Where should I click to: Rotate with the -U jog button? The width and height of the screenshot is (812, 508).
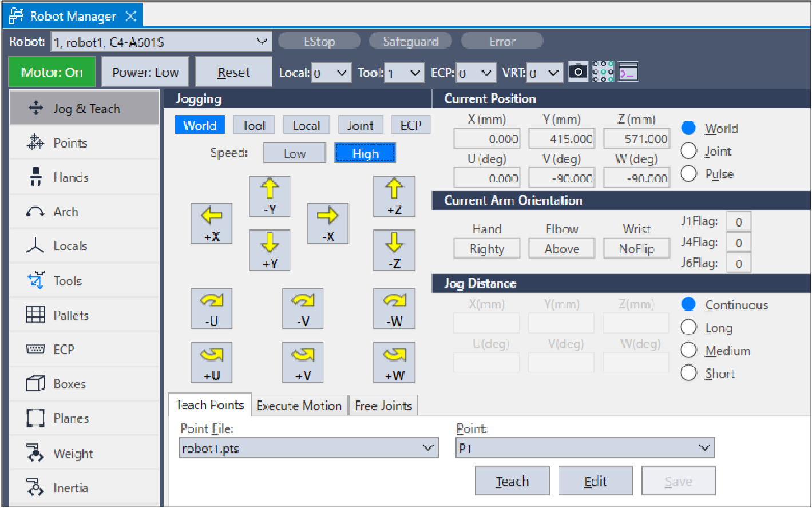[x=212, y=308]
